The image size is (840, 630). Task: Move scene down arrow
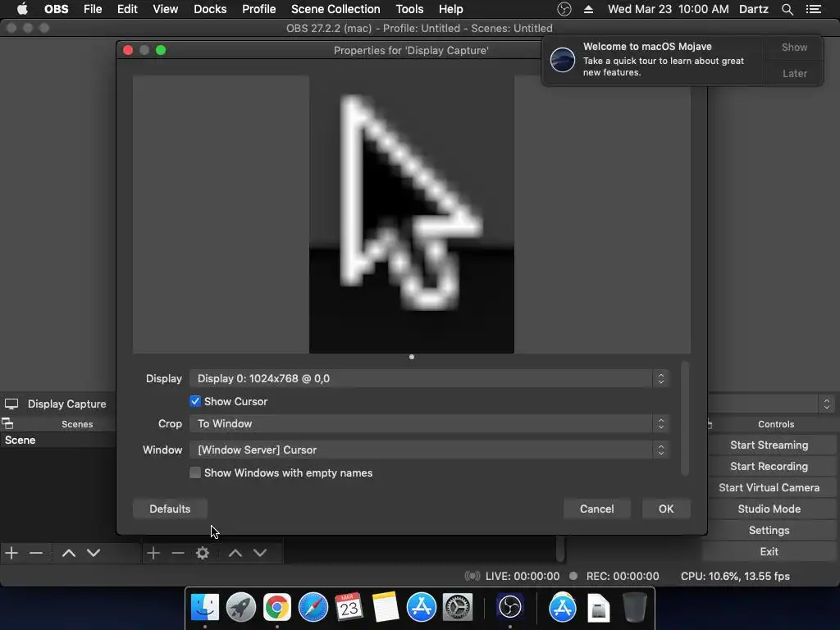94,552
